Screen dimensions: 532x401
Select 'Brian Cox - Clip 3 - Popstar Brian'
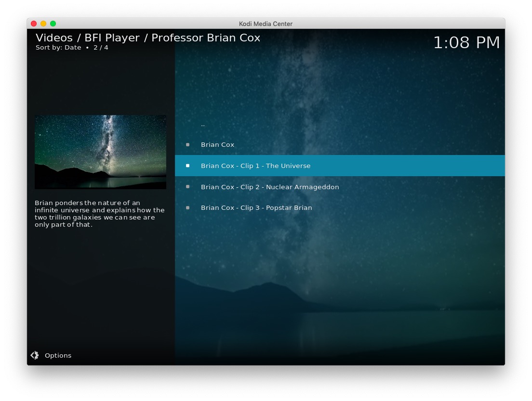[256, 208]
